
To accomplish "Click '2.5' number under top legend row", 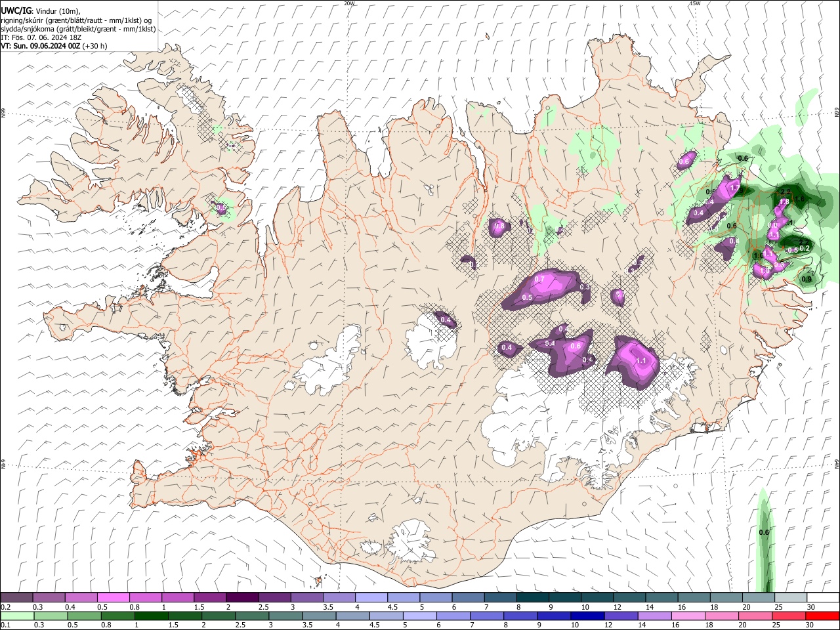I will click(263, 607).
